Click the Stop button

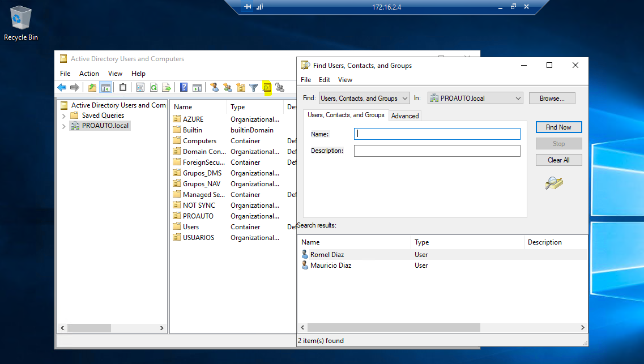(x=558, y=144)
